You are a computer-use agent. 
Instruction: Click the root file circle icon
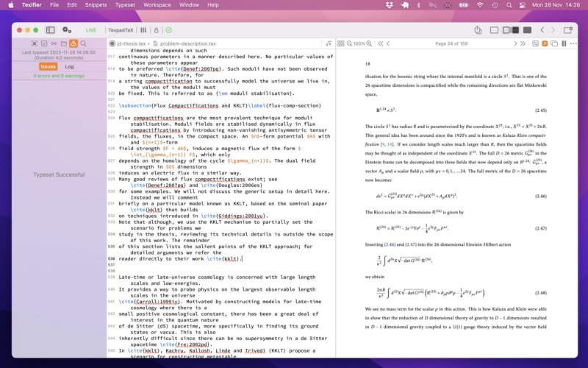click(112, 43)
